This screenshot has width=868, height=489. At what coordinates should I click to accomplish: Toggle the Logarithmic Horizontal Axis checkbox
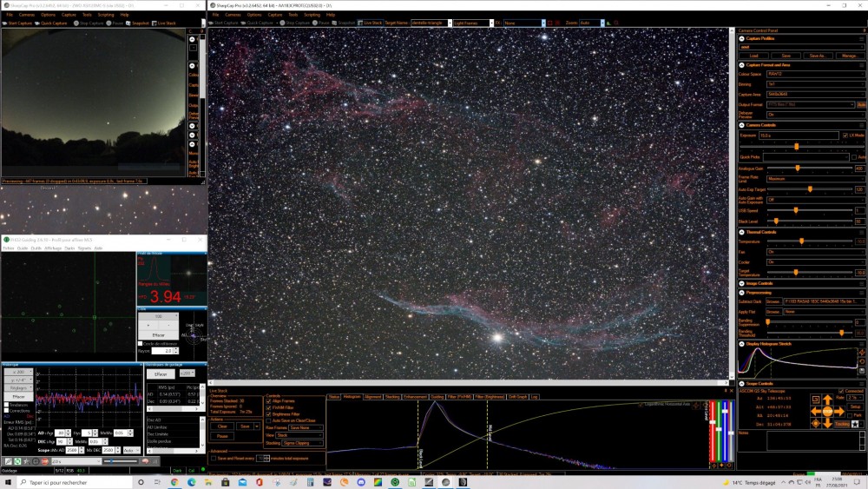[641, 405]
